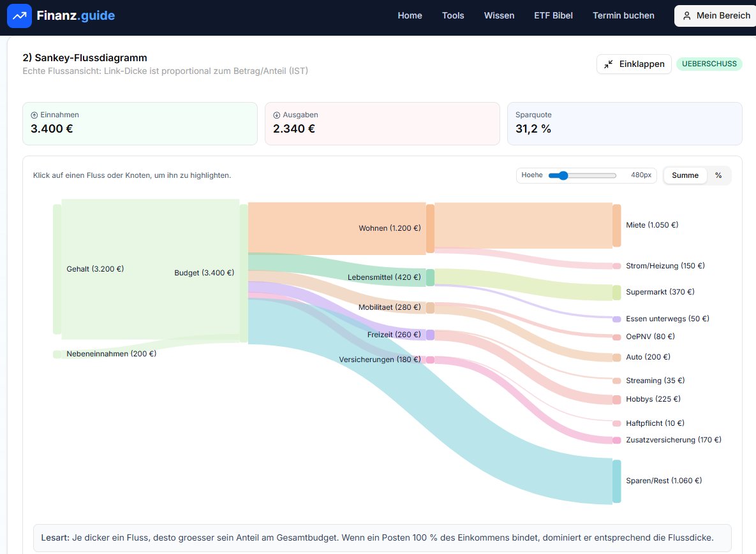Select the Essen unterwegs (50 €) label
Image resolution: width=756 pixels, height=554 pixels.
coord(667,319)
